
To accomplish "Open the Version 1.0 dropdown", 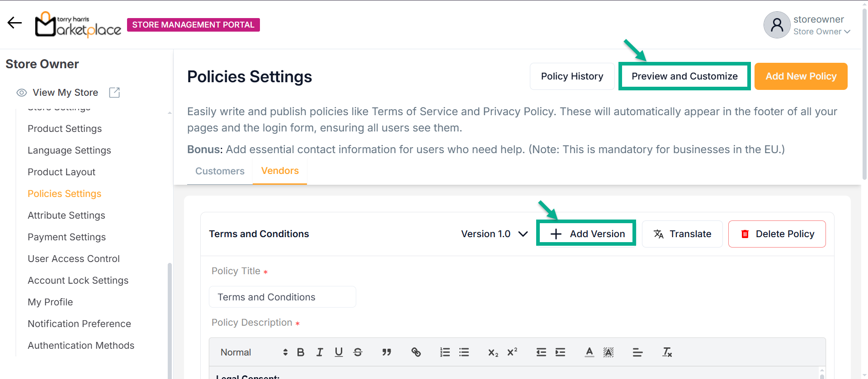I will tap(494, 234).
